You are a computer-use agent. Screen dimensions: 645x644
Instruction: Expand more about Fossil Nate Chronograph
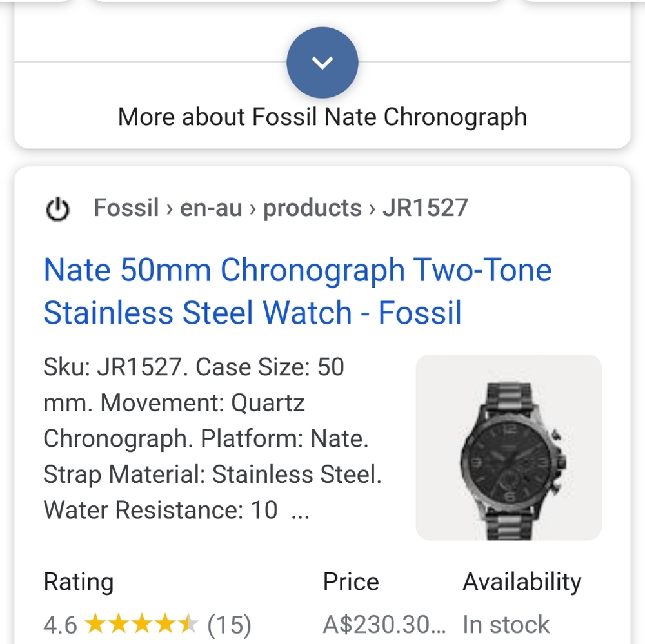(x=322, y=117)
